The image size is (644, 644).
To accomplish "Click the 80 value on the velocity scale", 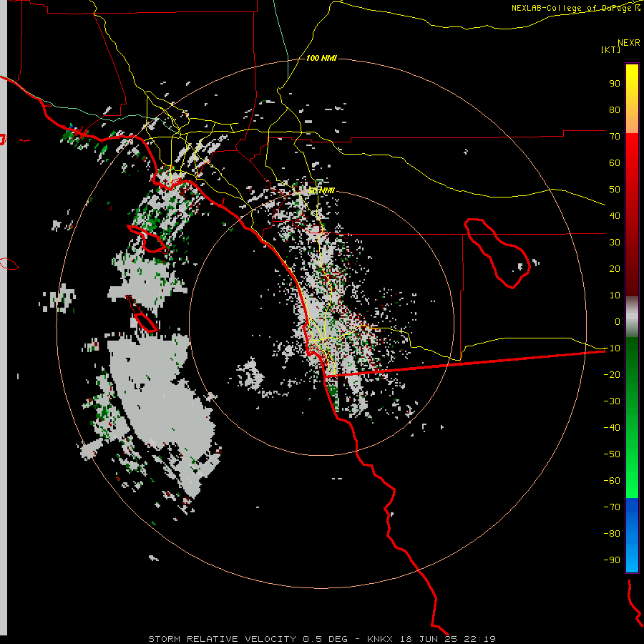I will point(615,110).
